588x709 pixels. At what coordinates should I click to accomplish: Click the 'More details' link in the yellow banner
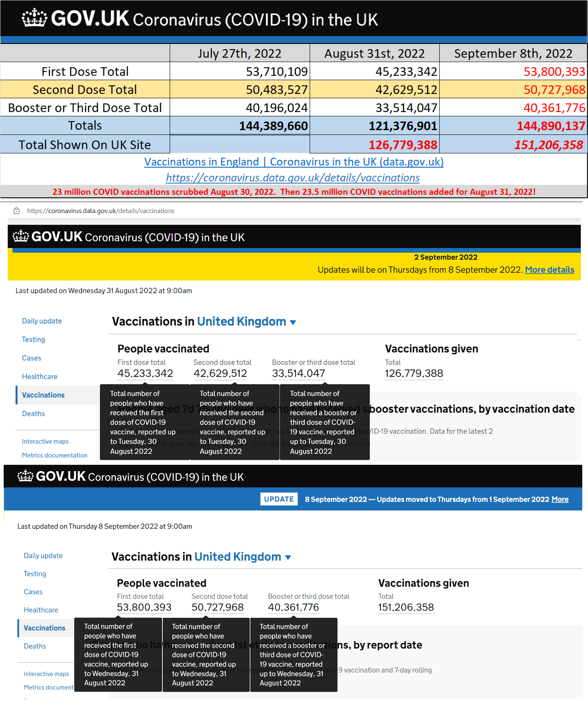click(549, 270)
